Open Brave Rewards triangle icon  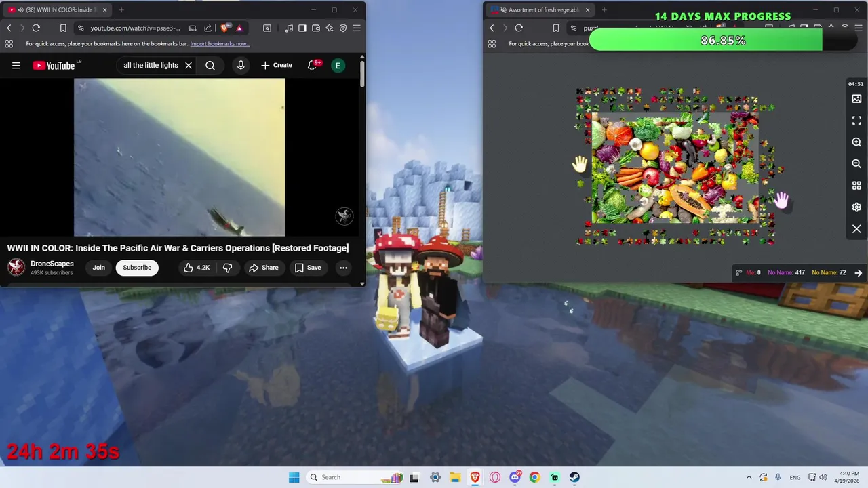point(239,28)
